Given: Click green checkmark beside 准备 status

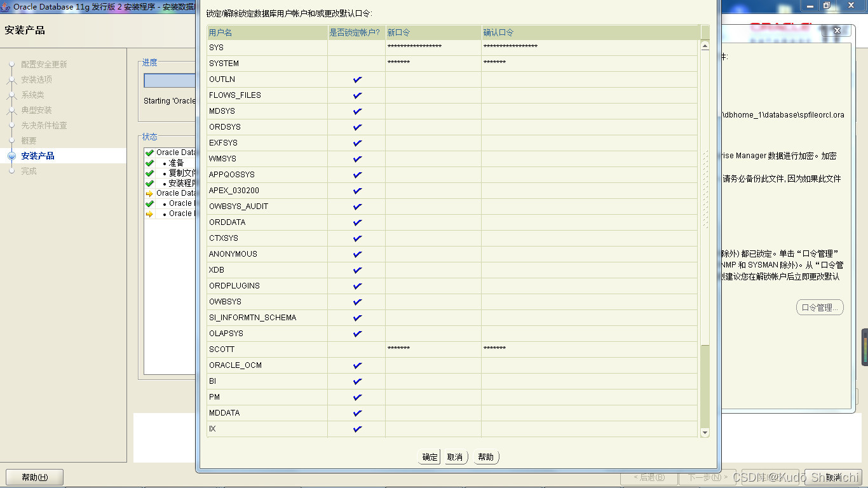Looking at the screenshot, I should pyautogui.click(x=149, y=163).
